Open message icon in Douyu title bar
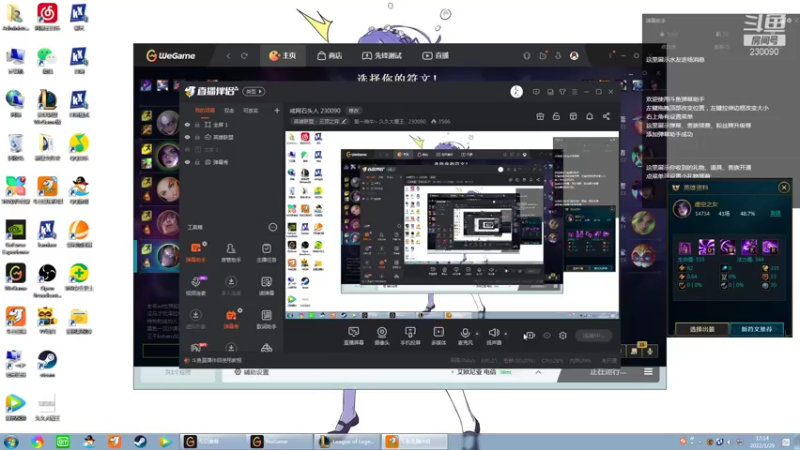 [536, 92]
